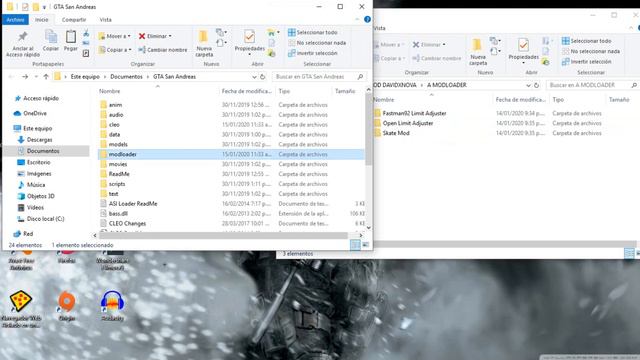Click Nueva carpeta in A MODLOADER window
The width and height of the screenshot is (640, 360).
pyautogui.click(x=478, y=52)
